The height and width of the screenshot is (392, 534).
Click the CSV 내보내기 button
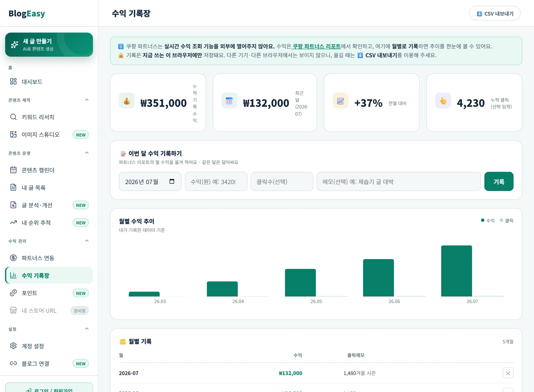click(x=495, y=13)
